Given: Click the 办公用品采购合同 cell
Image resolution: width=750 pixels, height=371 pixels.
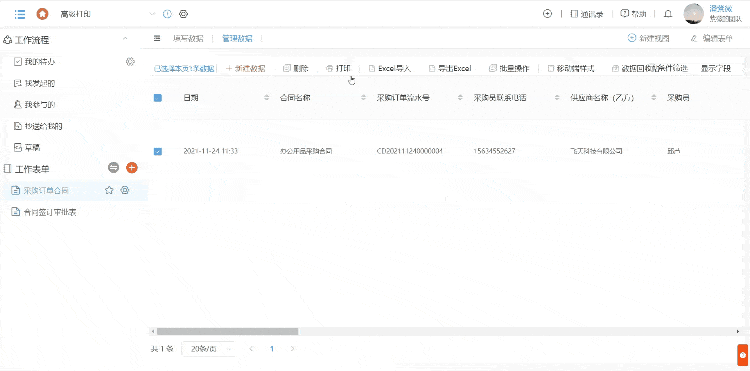Looking at the screenshot, I should coord(306,151).
